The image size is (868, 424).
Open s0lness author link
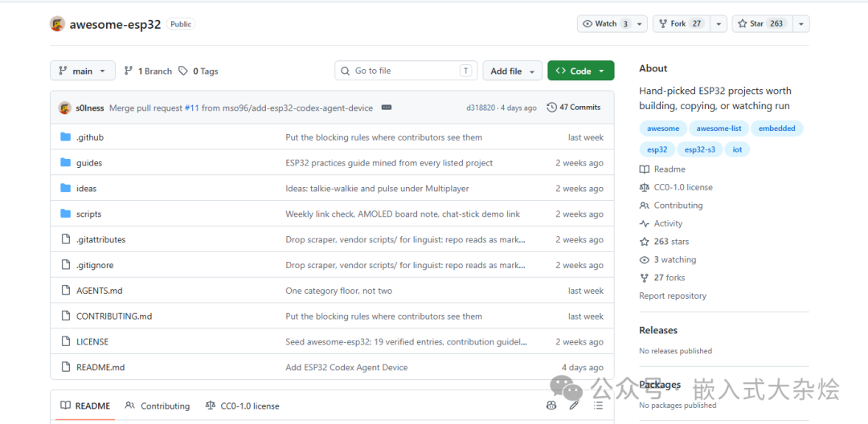[90, 108]
